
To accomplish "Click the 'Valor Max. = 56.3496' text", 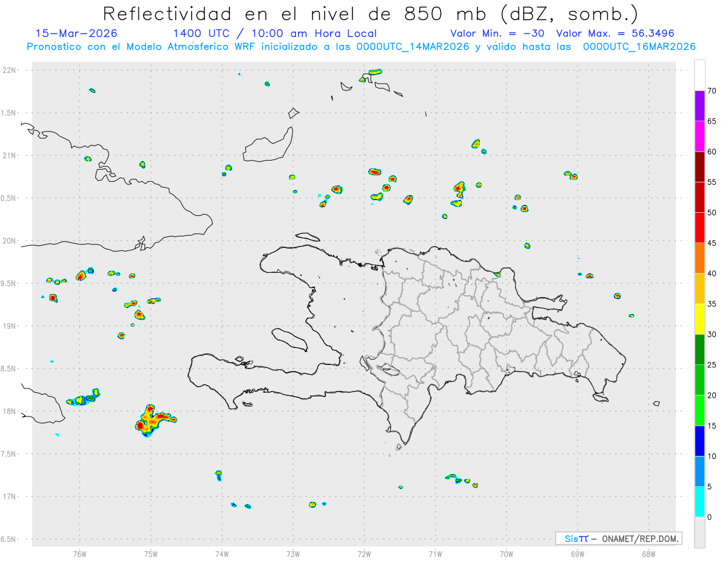I will pos(615,33).
